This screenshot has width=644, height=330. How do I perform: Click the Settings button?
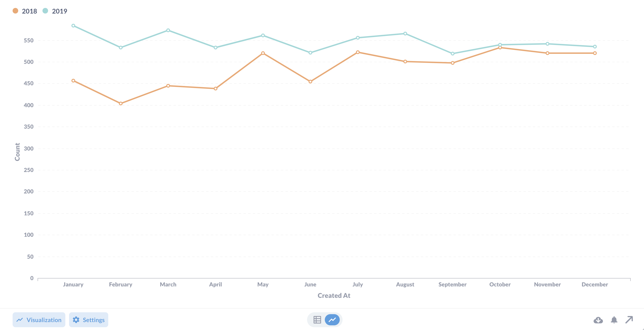pos(89,320)
